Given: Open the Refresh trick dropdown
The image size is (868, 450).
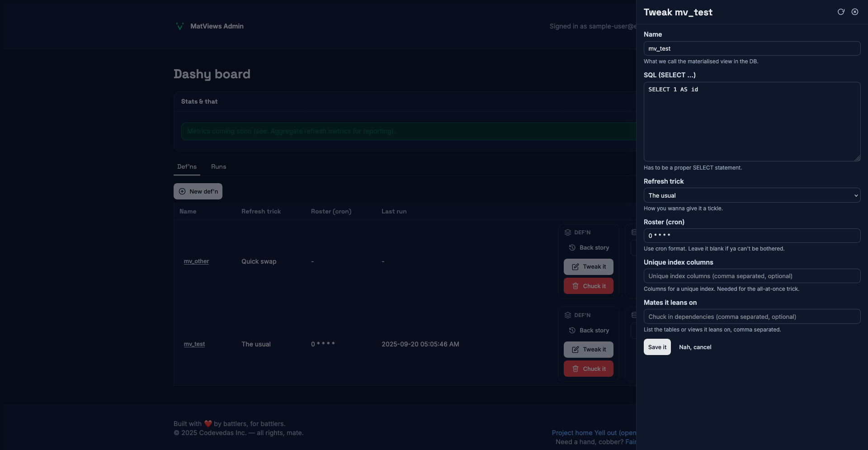Looking at the screenshot, I should pyautogui.click(x=751, y=195).
